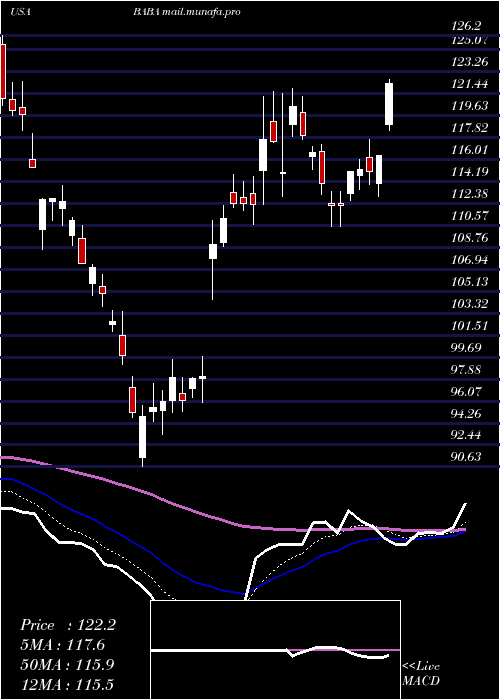Select the 101.51 price axis label
This screenshot has height=700, width=500.
[469, 325]
